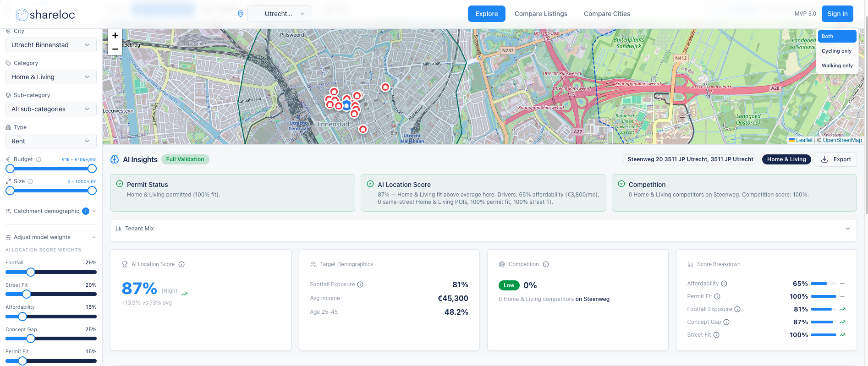Screen dimensions: 868x366
Task: Open AI Location Score card info icon
Action: coord(181,264)
